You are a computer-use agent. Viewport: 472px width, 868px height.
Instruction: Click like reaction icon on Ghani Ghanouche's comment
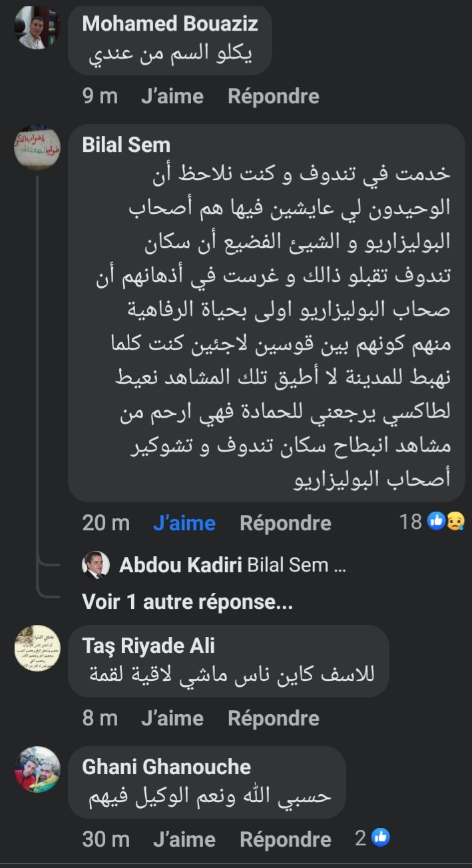tap(381, 838)
